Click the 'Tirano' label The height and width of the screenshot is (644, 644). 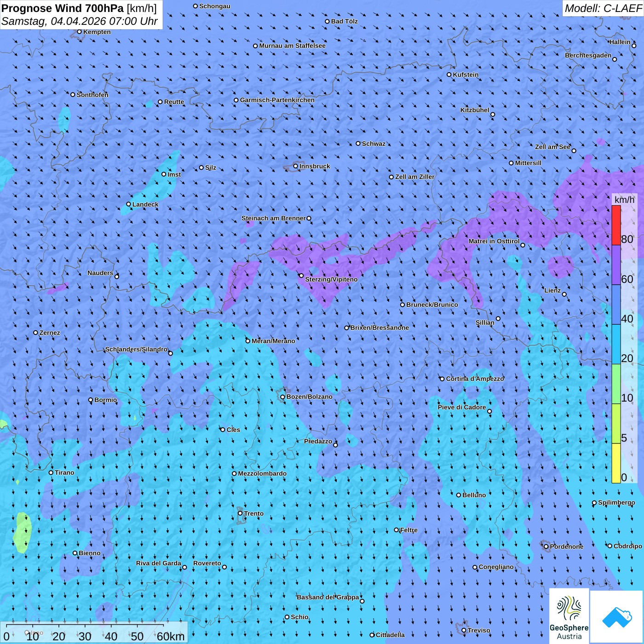(64, 472)
